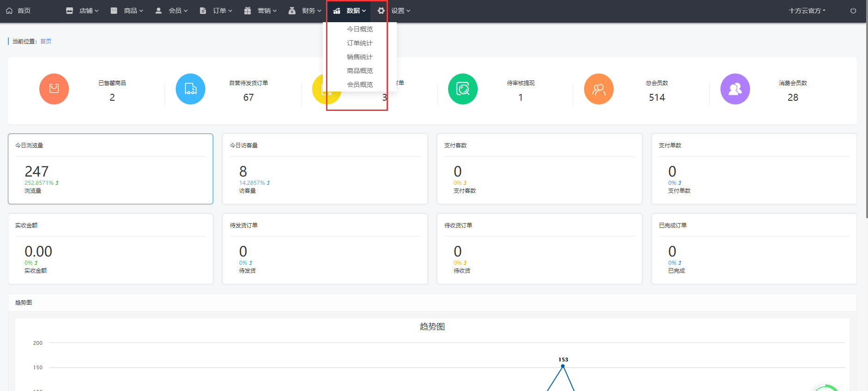The width and height of the screenshot is (868, 391).
Task: Click the gear icon beside 设置
Action: pos(381,11)
